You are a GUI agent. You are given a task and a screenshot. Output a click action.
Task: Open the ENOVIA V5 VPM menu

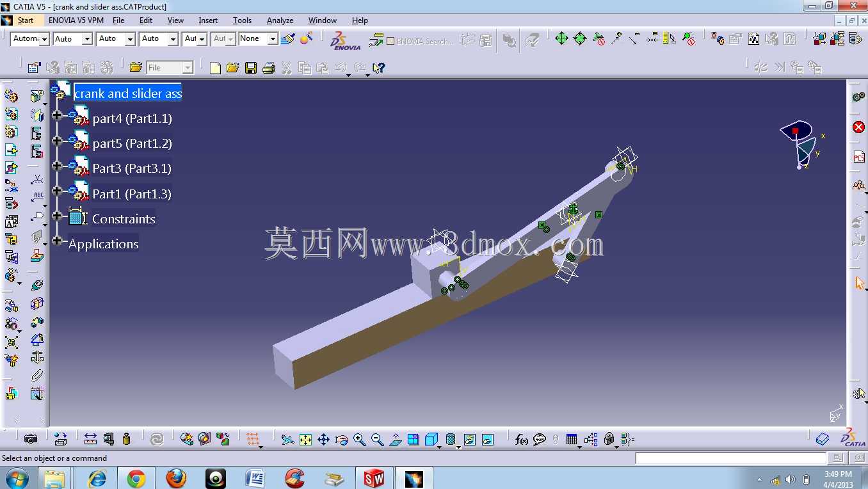[x=76, y=20]
